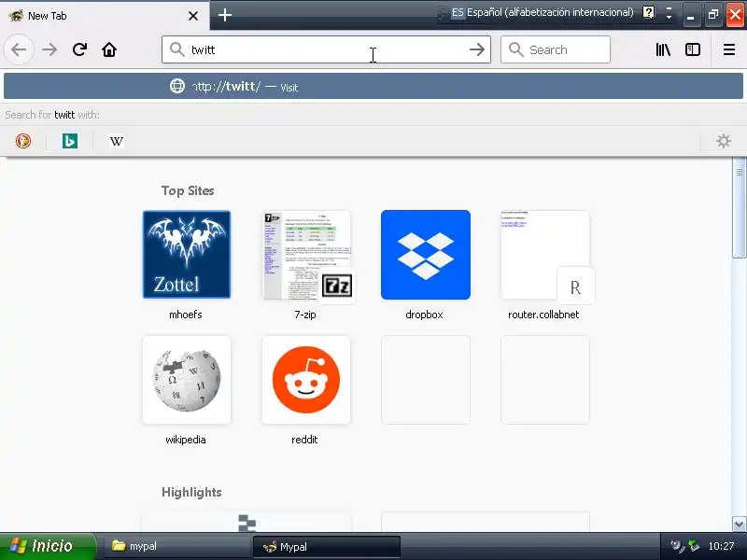
Task: Open the language bar options arrow
Action: tap(669, 17)
